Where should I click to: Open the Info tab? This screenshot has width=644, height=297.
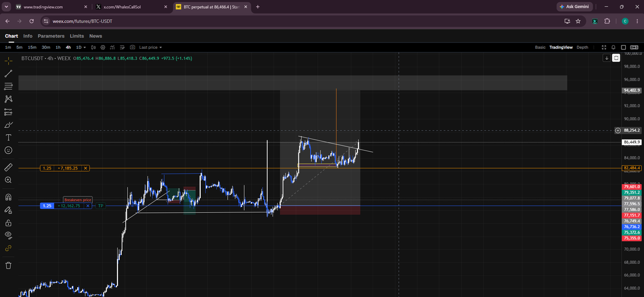tap(27, 36)
